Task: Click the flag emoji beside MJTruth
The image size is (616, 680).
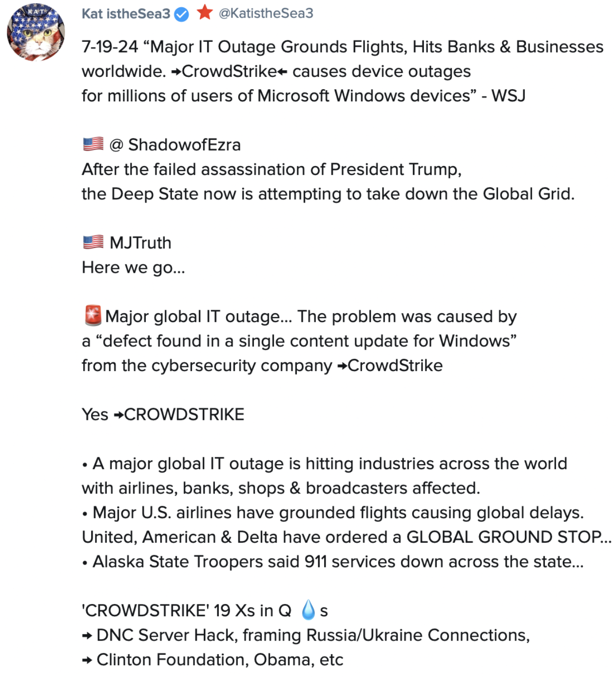Action: click(93, 242)
